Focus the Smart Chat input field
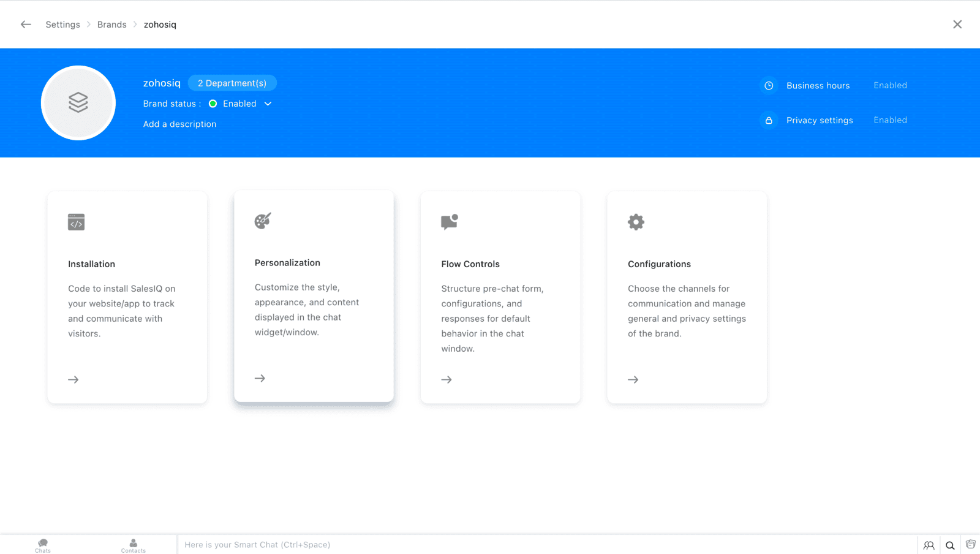This screenshot has height=554, width=980. click(x=547, y=545)
